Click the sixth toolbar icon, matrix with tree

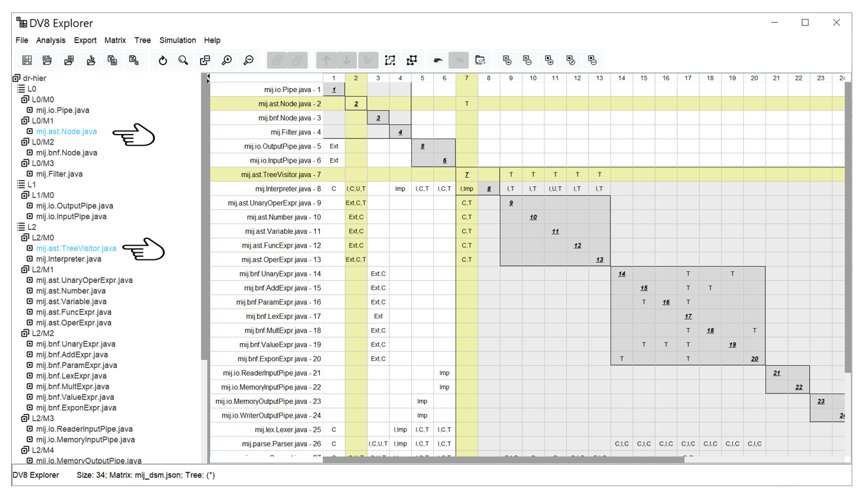click(134, 60)
